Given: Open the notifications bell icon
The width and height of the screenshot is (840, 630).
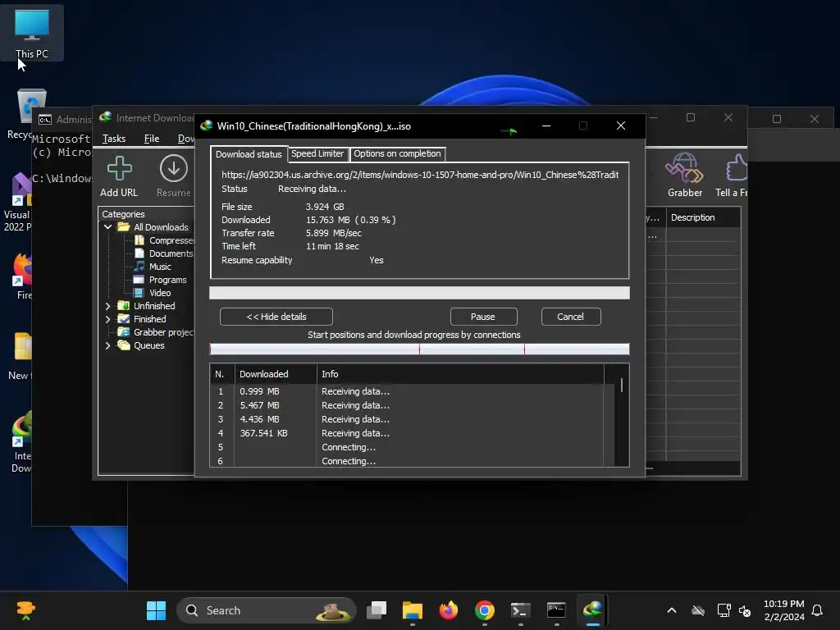Looking at the screenshot, I should tap(817, 610).
